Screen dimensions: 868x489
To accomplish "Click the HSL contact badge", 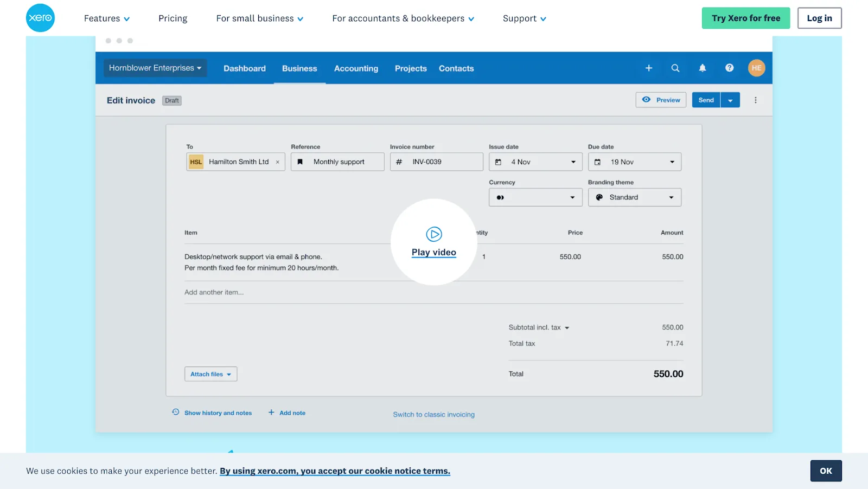I will (196, 162).
